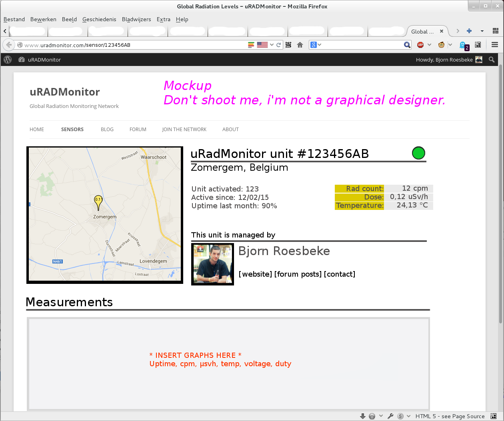Click the wrench icon in the status bar
Screen dimensions: 504x421
click(x=391, y=416)
